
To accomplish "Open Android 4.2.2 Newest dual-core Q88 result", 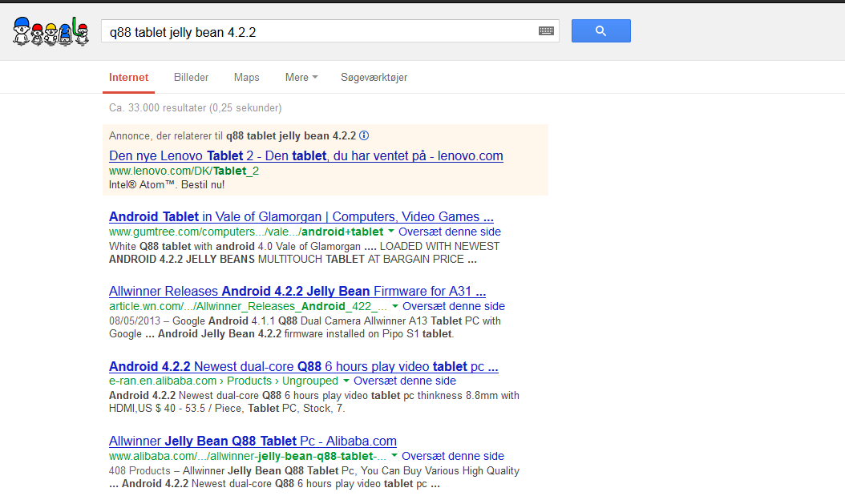I will pyautogui.click(x=303, y=367).
